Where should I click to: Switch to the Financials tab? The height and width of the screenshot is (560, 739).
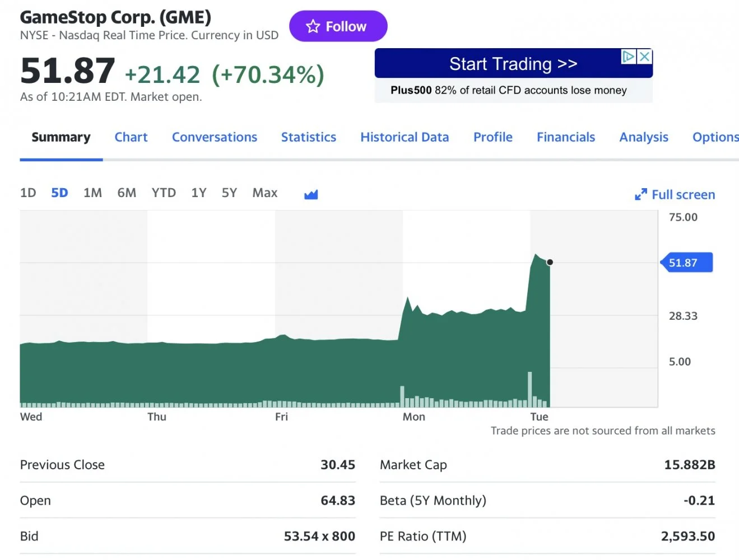(565, 137)
